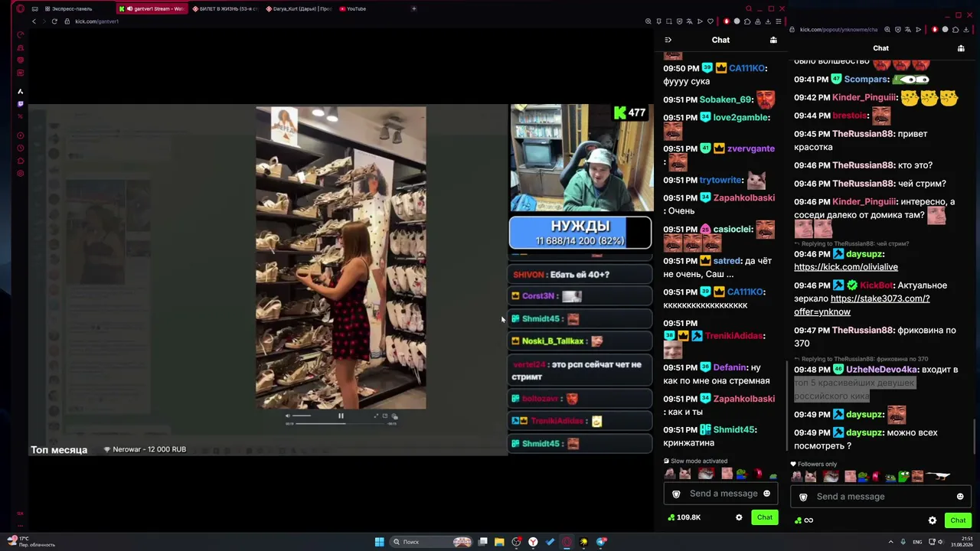This screenshot has width=980, height=551.
Task: Open the Twitch sidebar icon
Action: 21,104
